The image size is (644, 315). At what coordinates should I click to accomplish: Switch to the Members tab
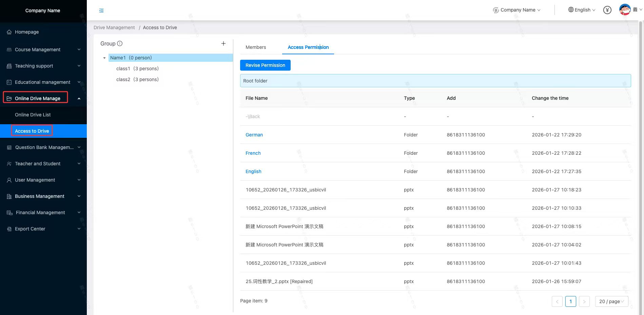point(256,47)
